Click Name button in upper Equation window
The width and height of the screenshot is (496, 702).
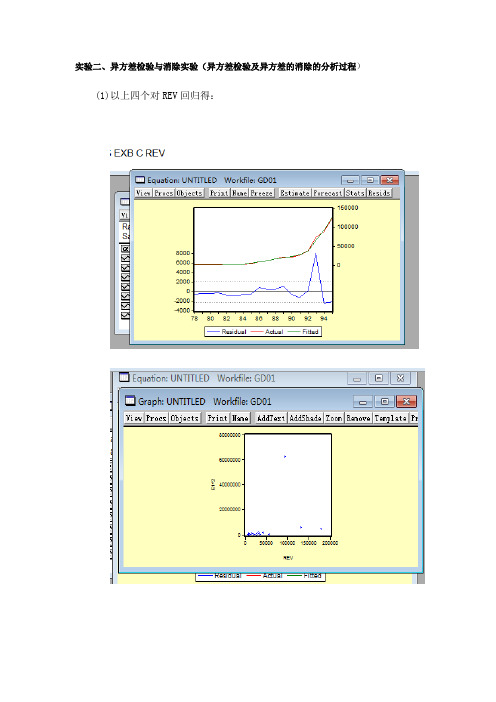point(240,193)
